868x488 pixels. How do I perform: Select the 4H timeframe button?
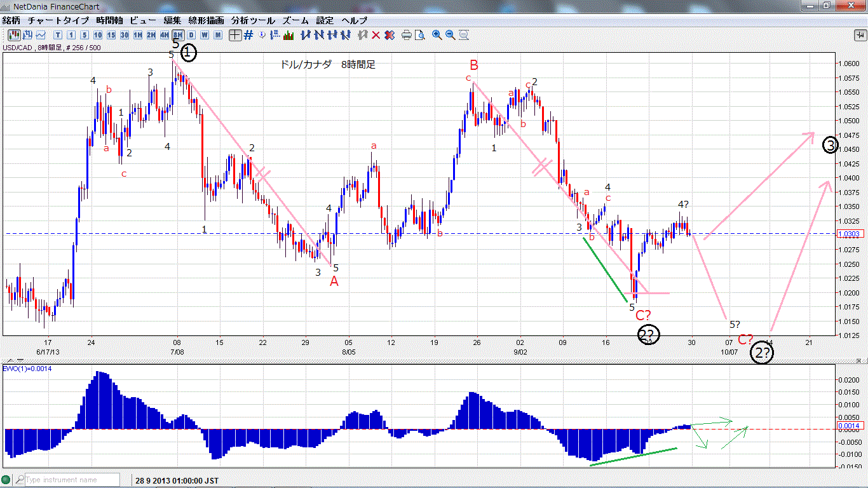pyautogui.click(x=165, y=35)
